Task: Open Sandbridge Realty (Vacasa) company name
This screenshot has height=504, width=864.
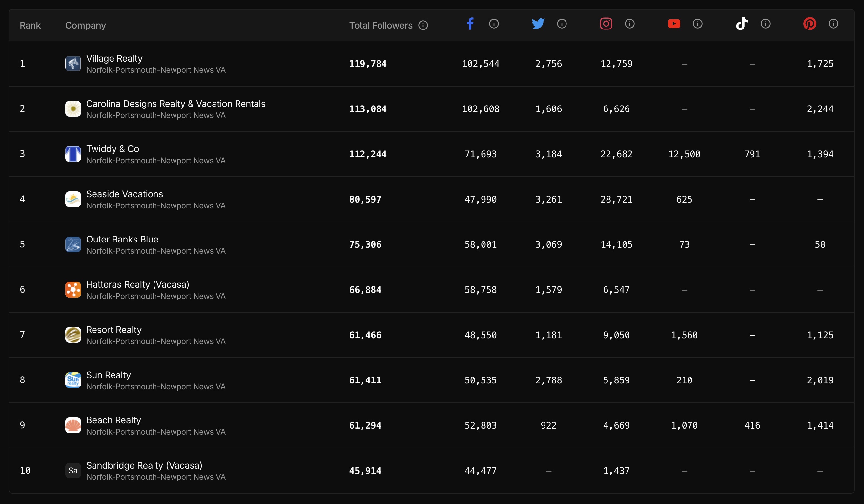Action: pos(144,466)
